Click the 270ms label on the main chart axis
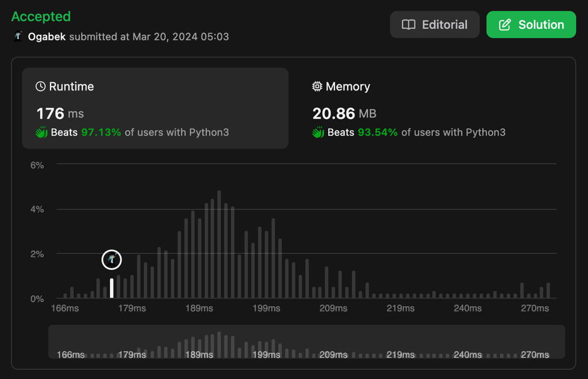This screenshot has height=379, width=588. point(534,308)
